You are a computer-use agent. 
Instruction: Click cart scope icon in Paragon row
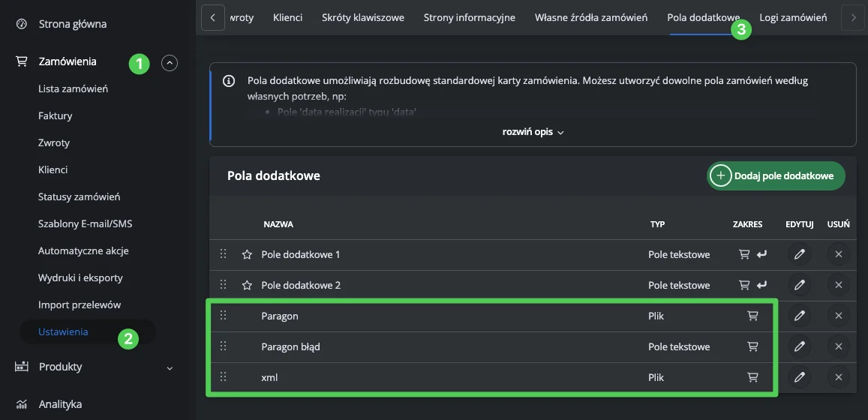(x=753, y=316)
